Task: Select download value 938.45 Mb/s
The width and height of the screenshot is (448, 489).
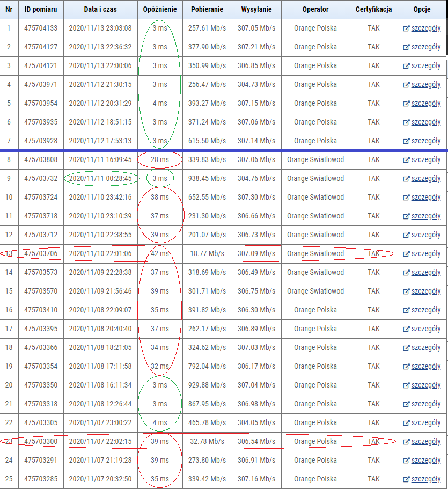Action: coord(207,178)
